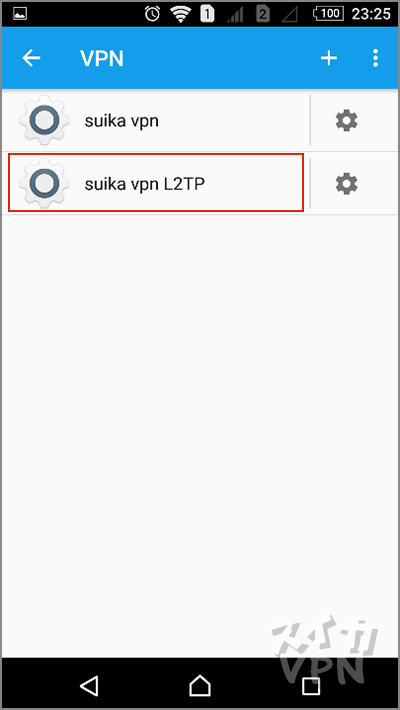This screenshot has height=710, width=400.
Task: Open recent apps with square button
Action: 311,686
